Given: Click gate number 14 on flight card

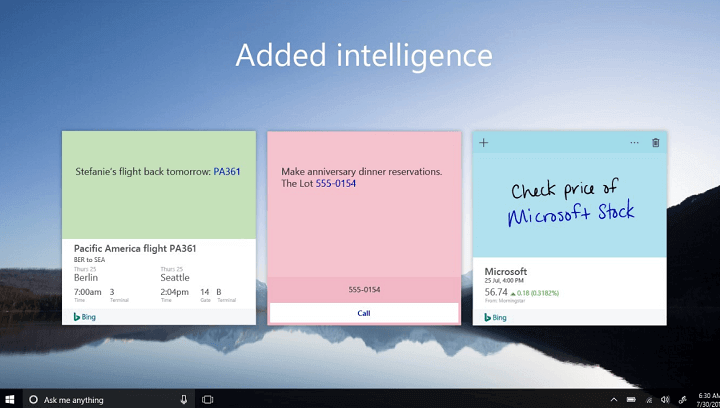Looking at the screenshot, I should (x=205, y=292).
